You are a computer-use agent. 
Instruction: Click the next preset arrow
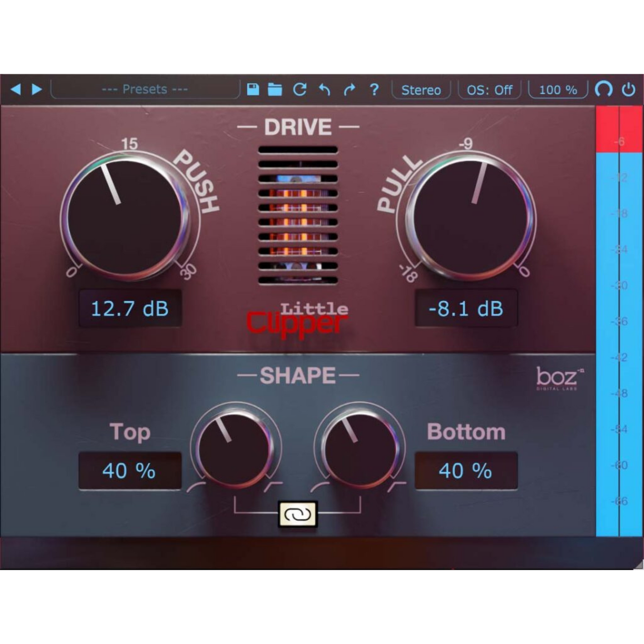tap(37, 89)
